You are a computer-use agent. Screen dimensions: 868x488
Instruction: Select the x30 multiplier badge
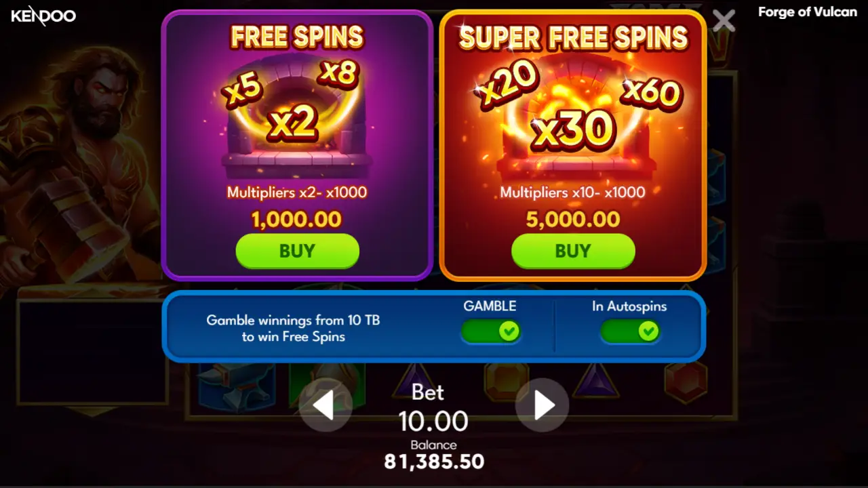pyautogui.click(x=573, y=129)
